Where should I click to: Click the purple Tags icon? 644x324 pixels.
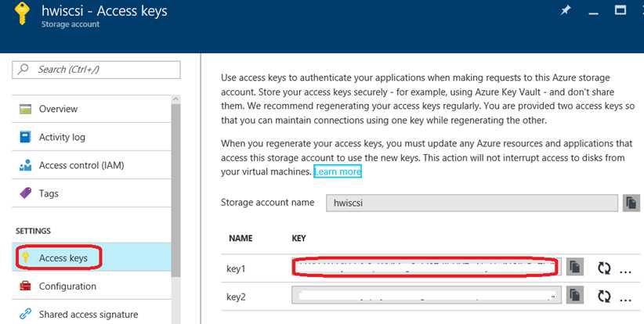point(26,193)
